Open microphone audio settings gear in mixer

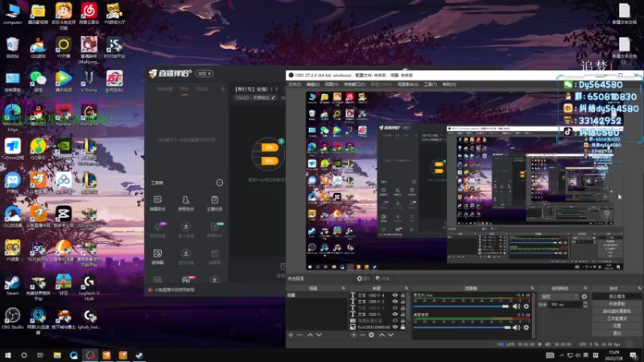(526, 306)
